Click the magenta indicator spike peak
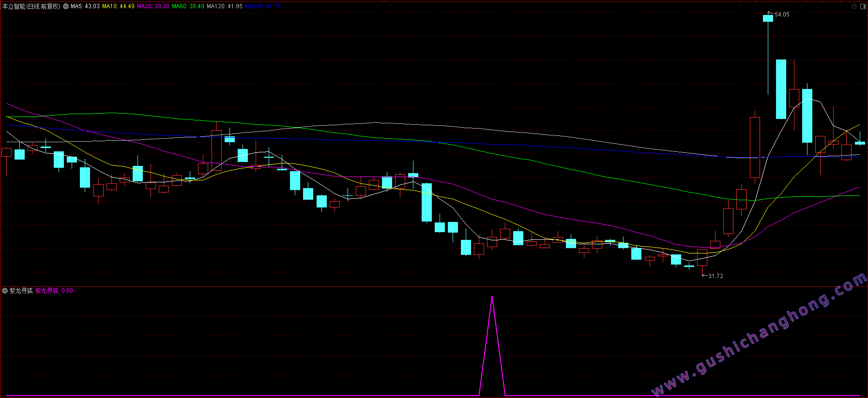Screen dimensions: 868x398 [492, 297]
